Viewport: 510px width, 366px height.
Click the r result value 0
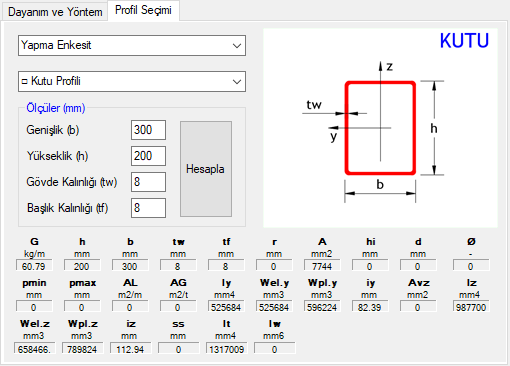[x=274, y=266]
